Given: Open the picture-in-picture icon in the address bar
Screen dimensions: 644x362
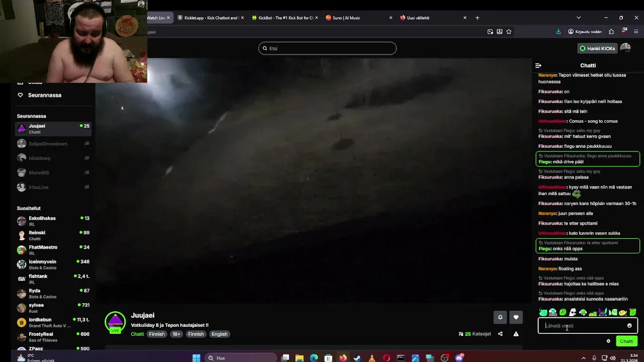Looking at the screenshot, I should point(490,32).
